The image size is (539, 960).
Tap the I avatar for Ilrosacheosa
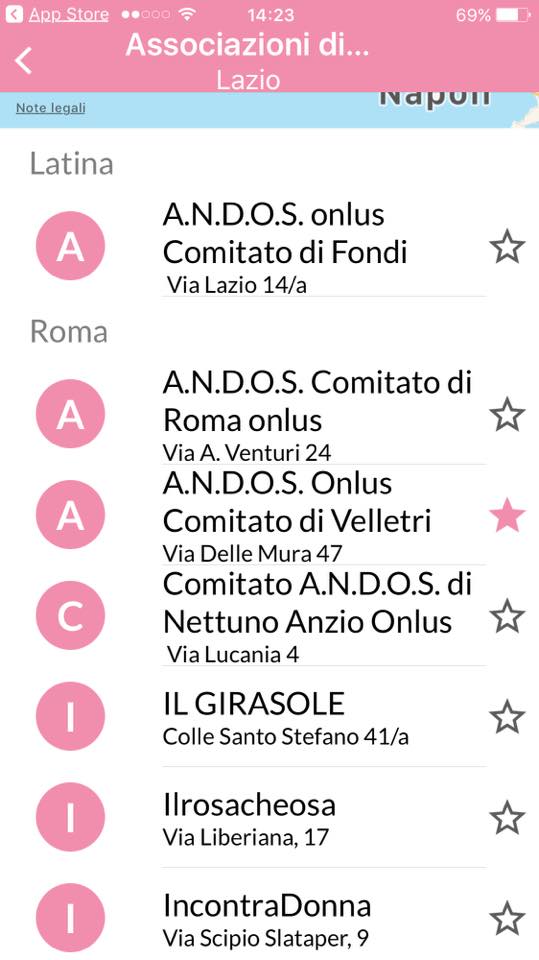pyautogui.click(x=70, y=817)
